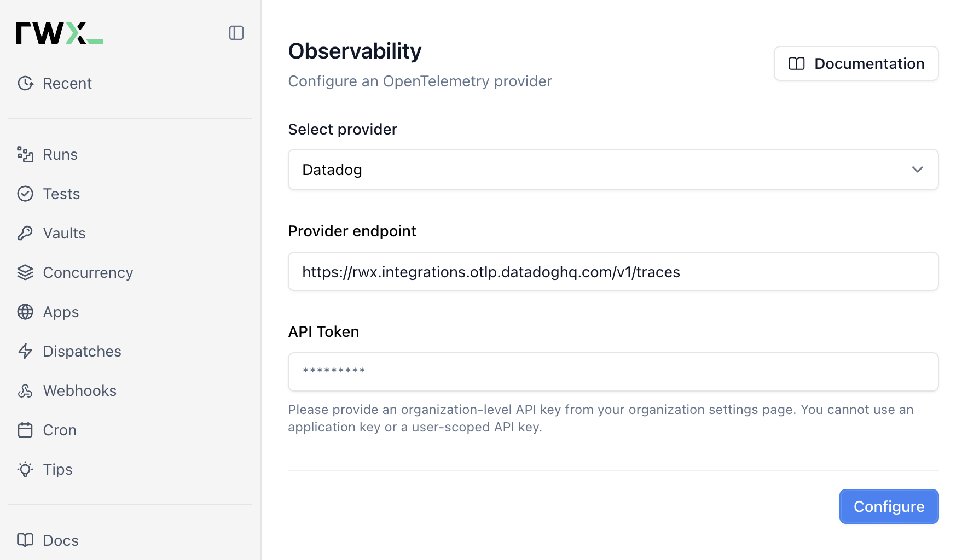This screenshot has width=962, height=560.
Task: Collapse the sidebar panel icon
Action: pos(236,33)
